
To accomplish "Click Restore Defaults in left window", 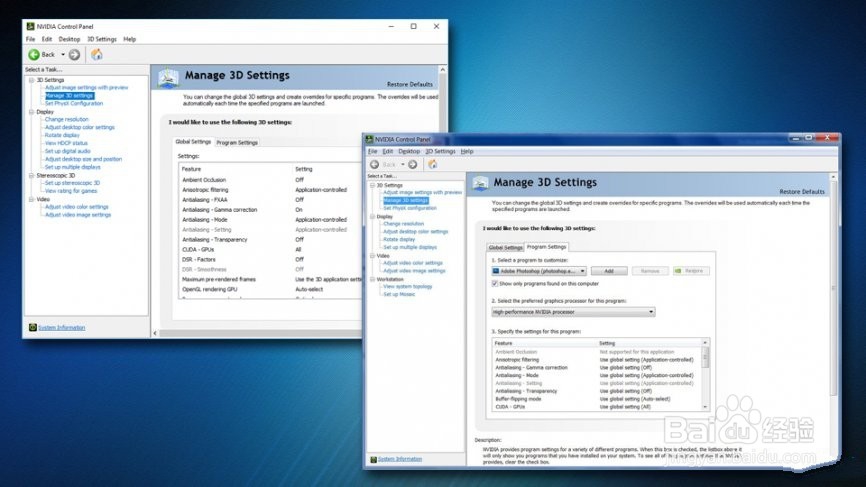I will click(x=410, y=84).
